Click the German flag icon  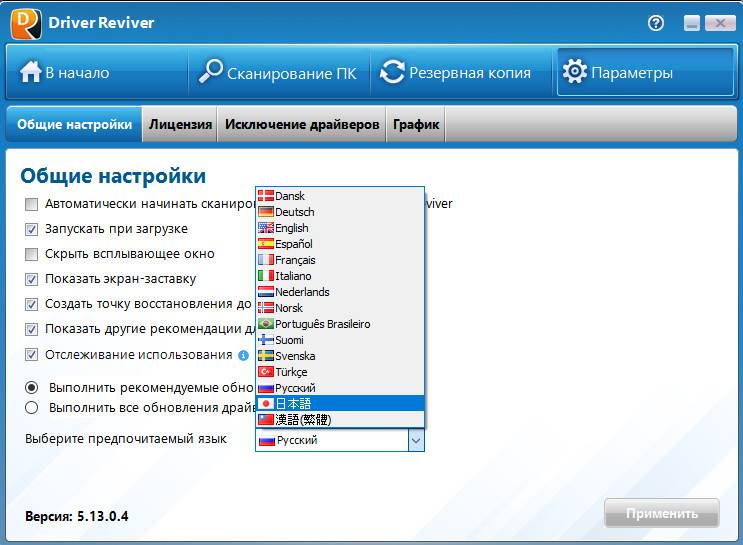click(266, 212)
